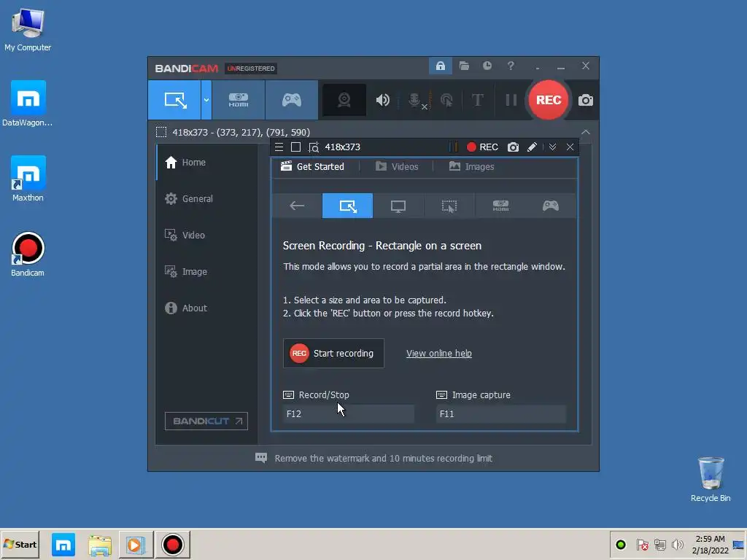This screenshot has height=560, width=747.
Task: Open Maxthon from the taskbar
Action: [x=63, y=545]
